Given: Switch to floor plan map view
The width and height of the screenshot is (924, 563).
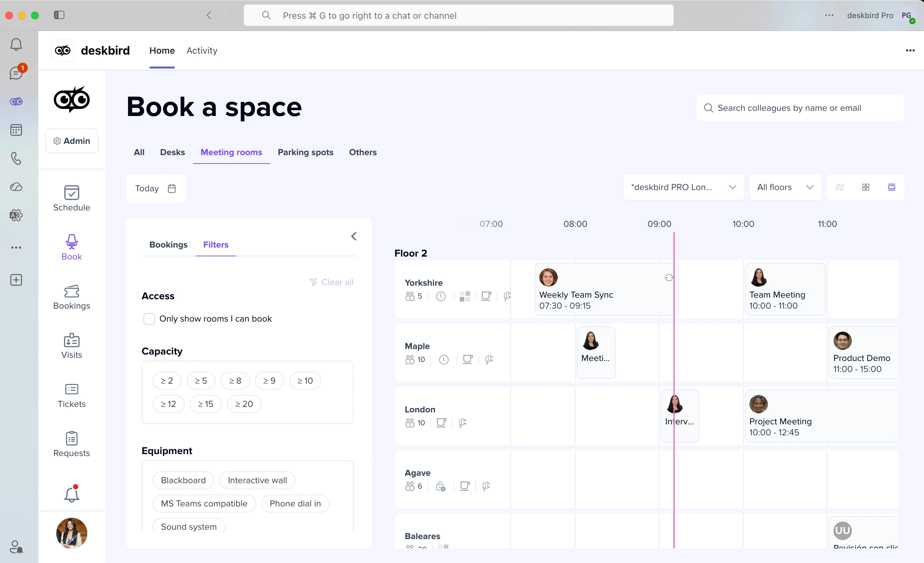Looking at the screenshot, I should [x=840, y=187].
